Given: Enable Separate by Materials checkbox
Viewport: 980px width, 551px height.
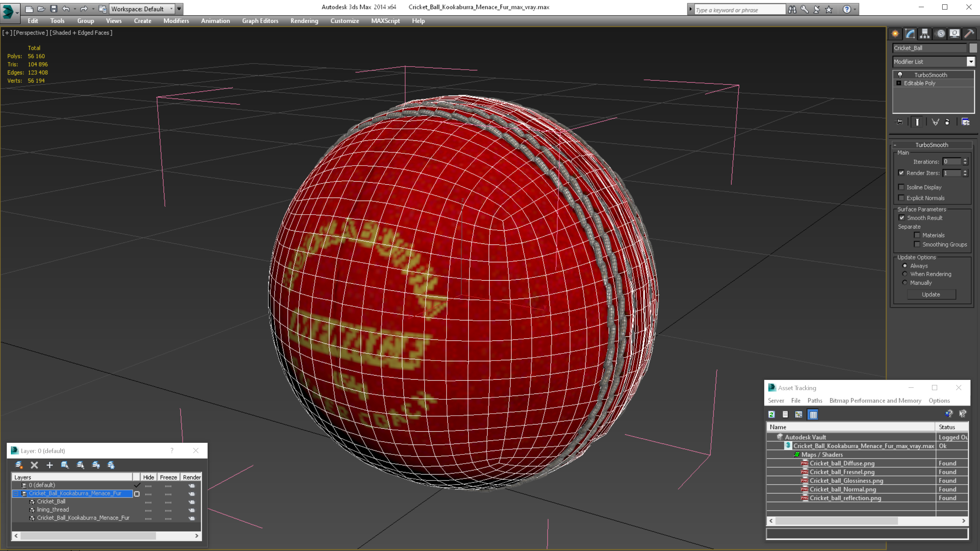Looking at the screenshot, I should click(x=917, y=235).
